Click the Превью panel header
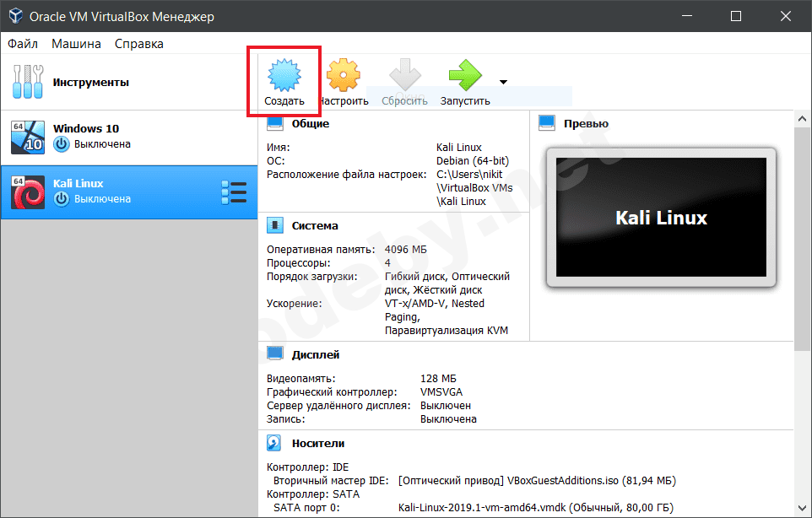 [586, 124]
